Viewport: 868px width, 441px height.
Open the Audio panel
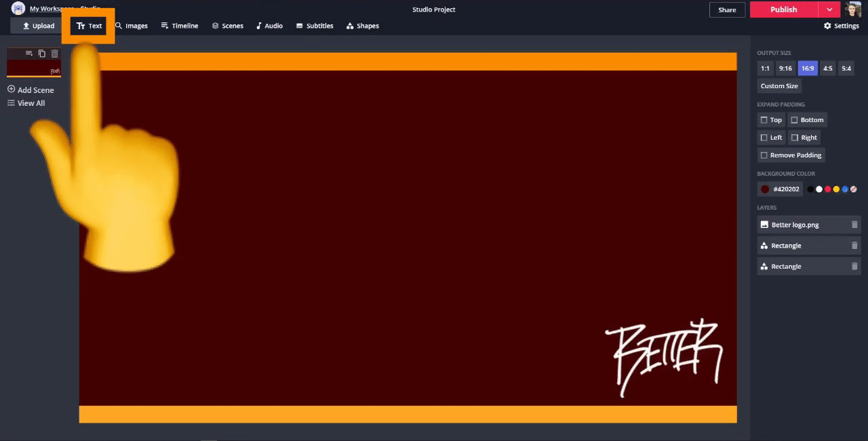(x=269, y=26)
